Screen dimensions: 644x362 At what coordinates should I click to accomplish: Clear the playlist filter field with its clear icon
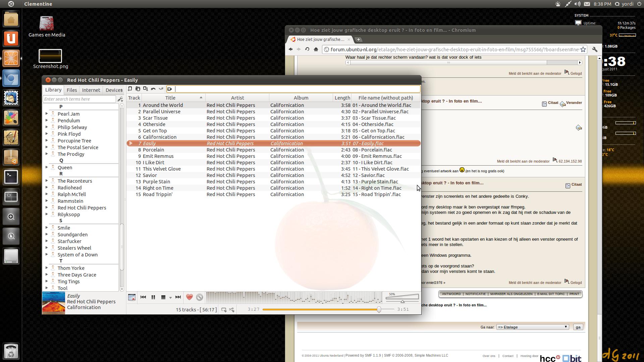[170, 89]
